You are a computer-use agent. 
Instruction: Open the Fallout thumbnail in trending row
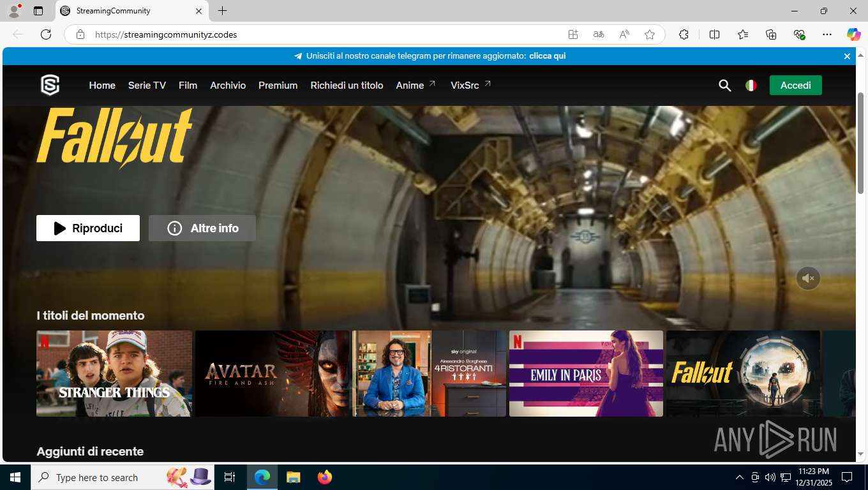[x=743, y=373]
